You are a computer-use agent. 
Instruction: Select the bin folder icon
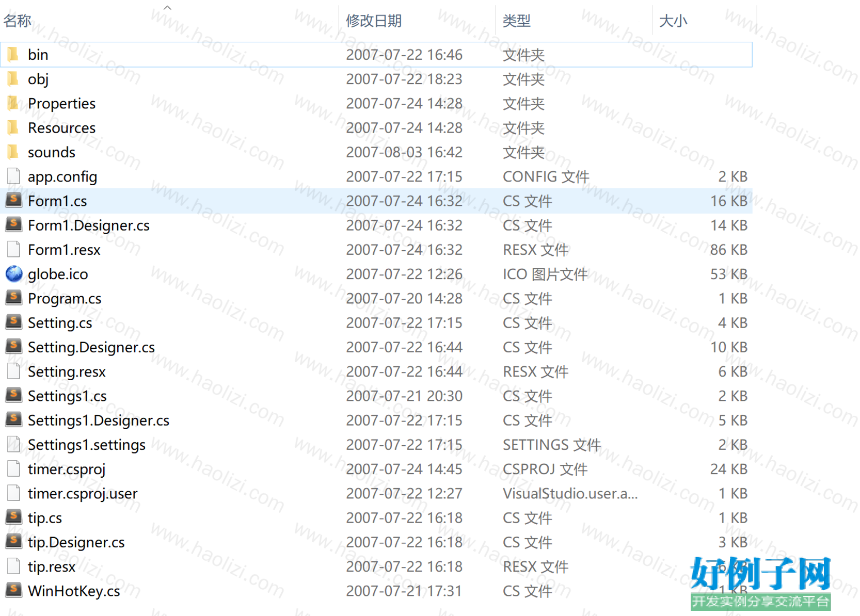tap(13, 55)
